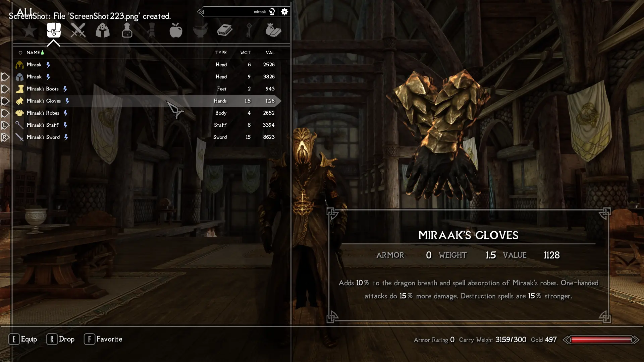Select Miraak's Robes from inventory

point(43,113)
